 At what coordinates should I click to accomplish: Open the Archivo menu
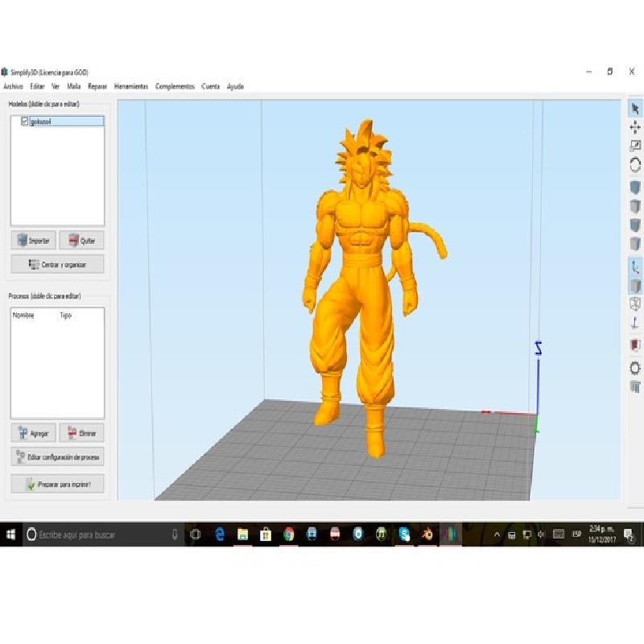point(13,86)
